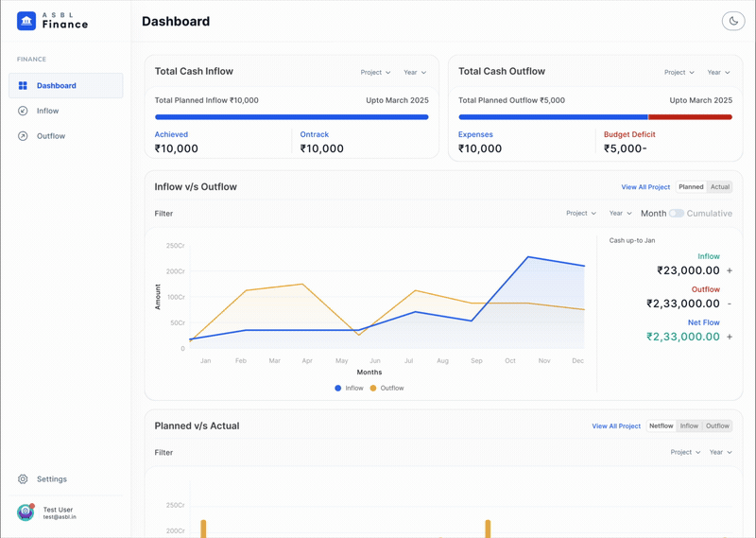Switch the Inflow v/s Outflow chart to Actual
This screenshot has height=538, width=756.
(x=720, y=186)
